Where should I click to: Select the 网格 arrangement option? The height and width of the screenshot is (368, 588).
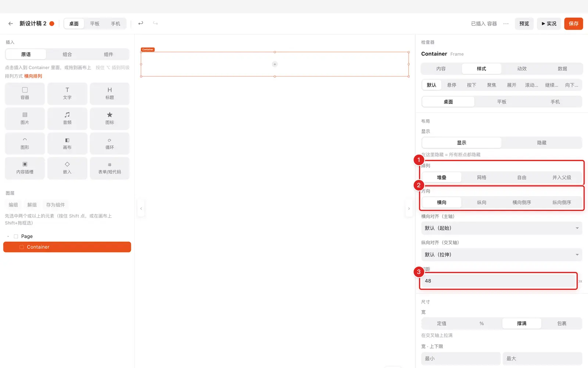[x=482, y=177]
